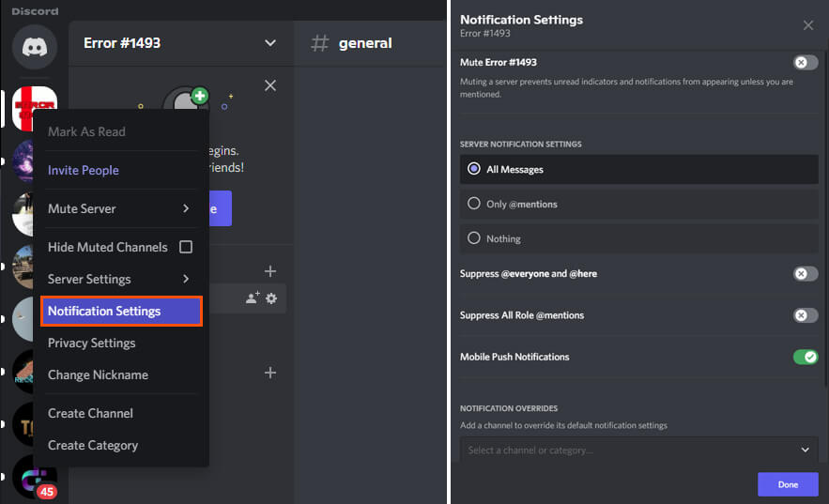Open Notification Settings menu item

122,312
